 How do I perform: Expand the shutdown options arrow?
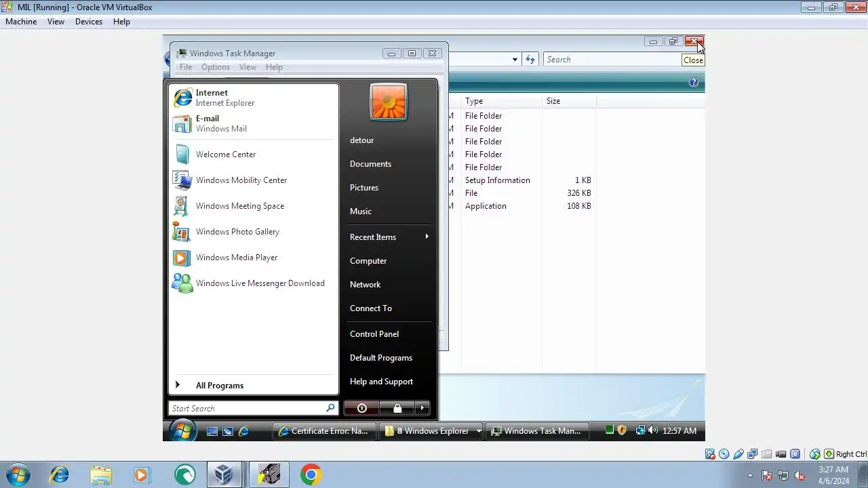tap(422, 408)
